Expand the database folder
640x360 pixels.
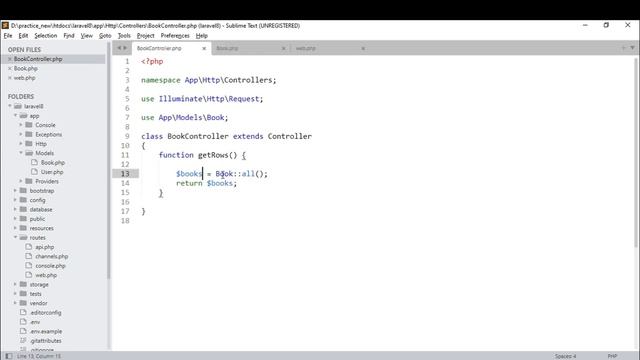[x=16, y=209]
